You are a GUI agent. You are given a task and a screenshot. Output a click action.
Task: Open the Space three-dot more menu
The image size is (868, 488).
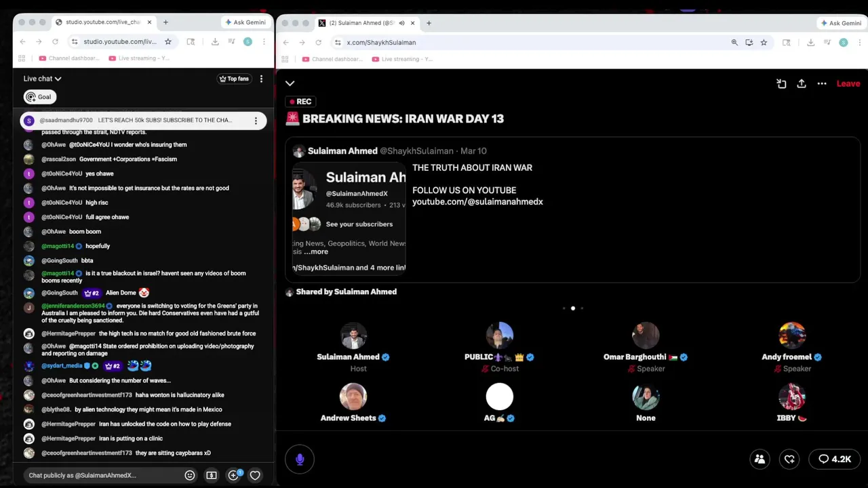pos(822,83)
